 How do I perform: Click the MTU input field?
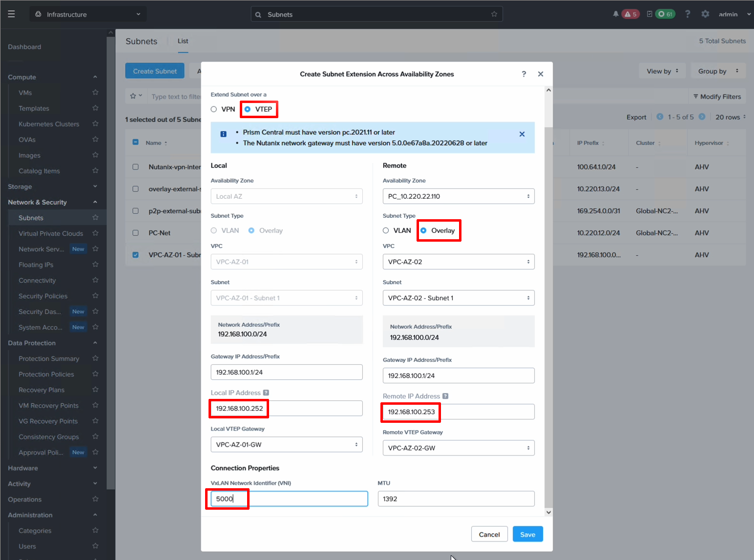(x=456, y=498)
